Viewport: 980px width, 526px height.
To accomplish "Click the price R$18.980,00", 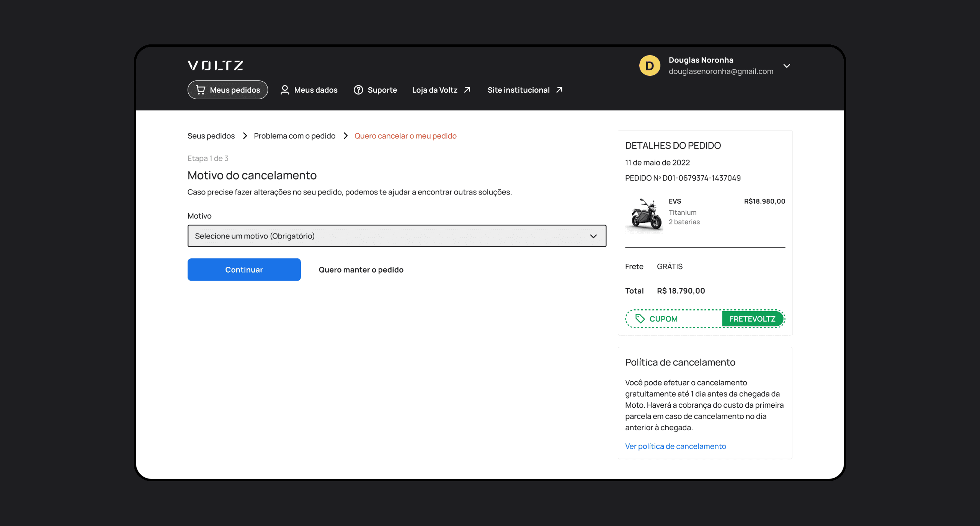I will coord(764,201).
